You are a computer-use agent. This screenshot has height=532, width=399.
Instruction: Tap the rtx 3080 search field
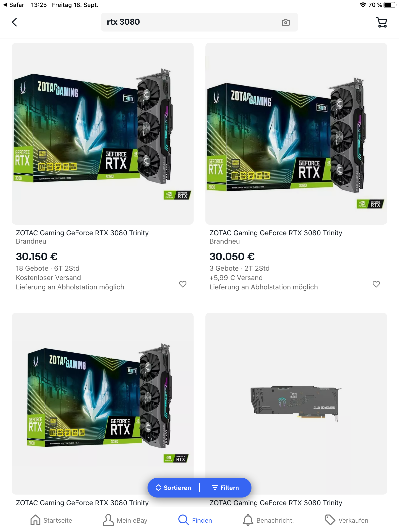pos(199,22)
